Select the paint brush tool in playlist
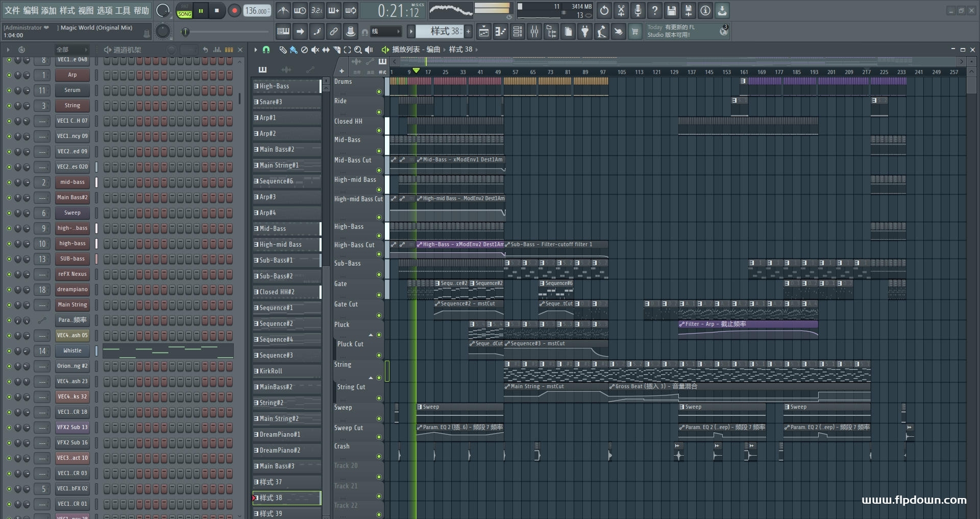980x519 pixels. (x=293, y=50)
